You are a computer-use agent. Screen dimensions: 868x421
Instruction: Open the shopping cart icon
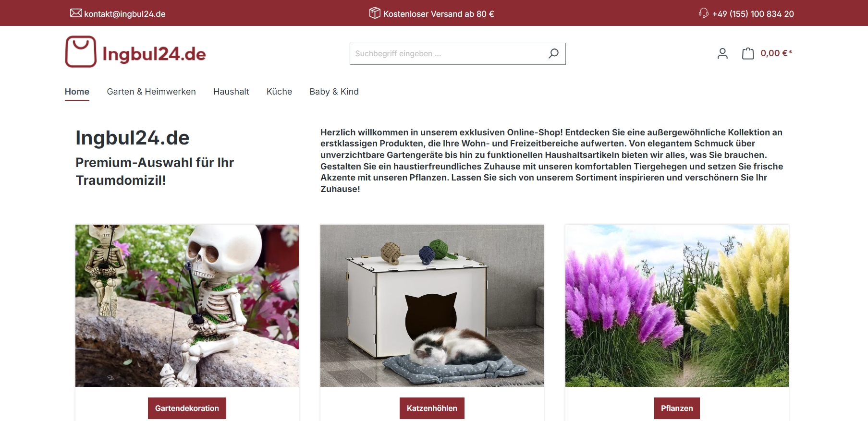pyautogui.click(x=748, y=53)
